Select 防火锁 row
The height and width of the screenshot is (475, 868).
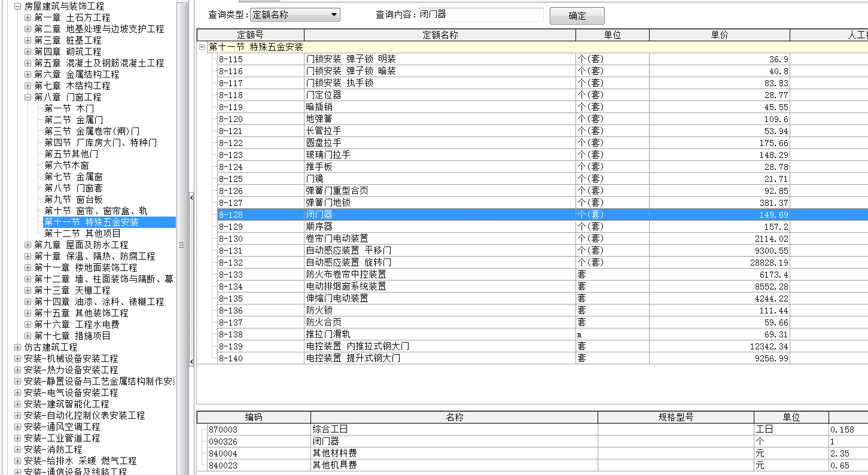[543, 310]
